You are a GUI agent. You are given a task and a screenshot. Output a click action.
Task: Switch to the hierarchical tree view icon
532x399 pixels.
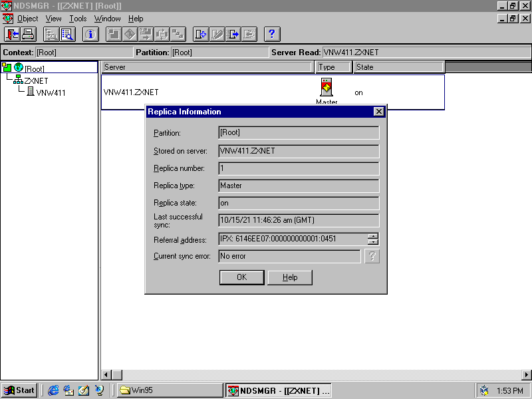pos(52,35)
